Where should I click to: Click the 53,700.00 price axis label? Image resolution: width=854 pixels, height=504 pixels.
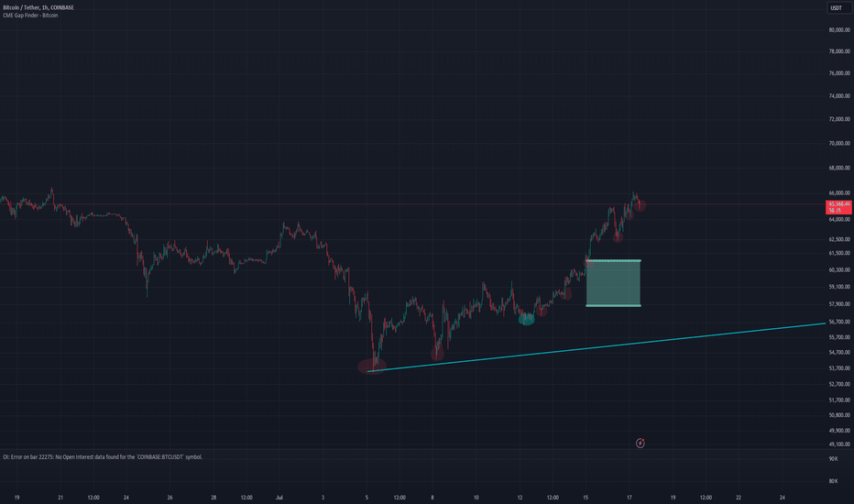tap(839, 368)
